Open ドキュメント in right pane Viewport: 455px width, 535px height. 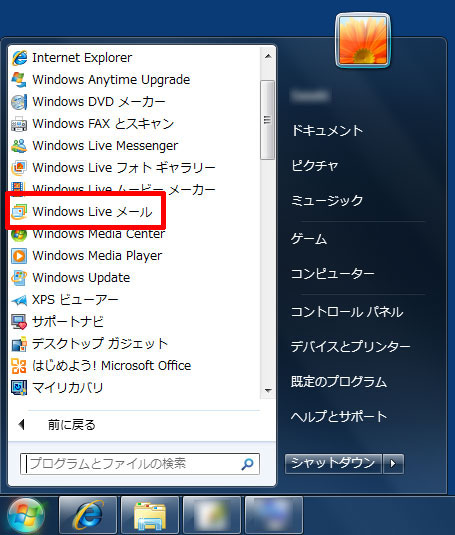pyautogui.click(x=327, y=131)
